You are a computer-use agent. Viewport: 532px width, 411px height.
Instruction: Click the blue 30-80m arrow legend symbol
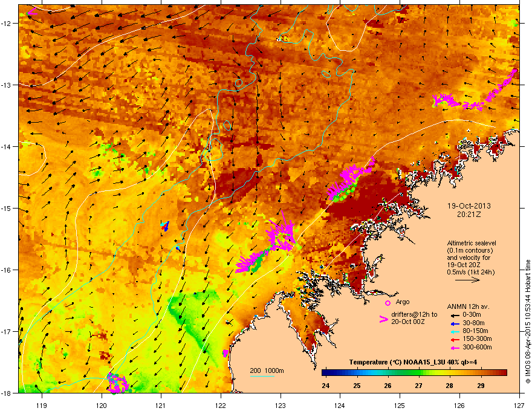(x=455, y=323)
